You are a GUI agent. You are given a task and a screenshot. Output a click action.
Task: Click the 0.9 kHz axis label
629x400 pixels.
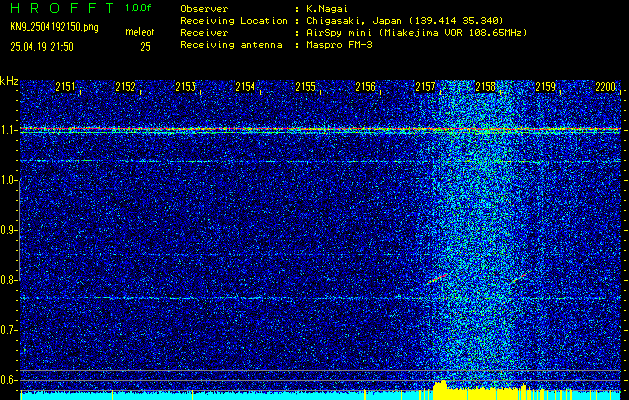pyautogui.click(x=7, y=230)
